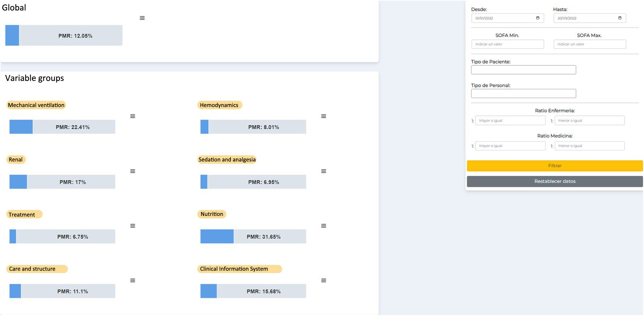Open Hemodynamics chart menu icon
This screenshot has width=644, height=316.
pyautogui.click(x=323, y=116)
